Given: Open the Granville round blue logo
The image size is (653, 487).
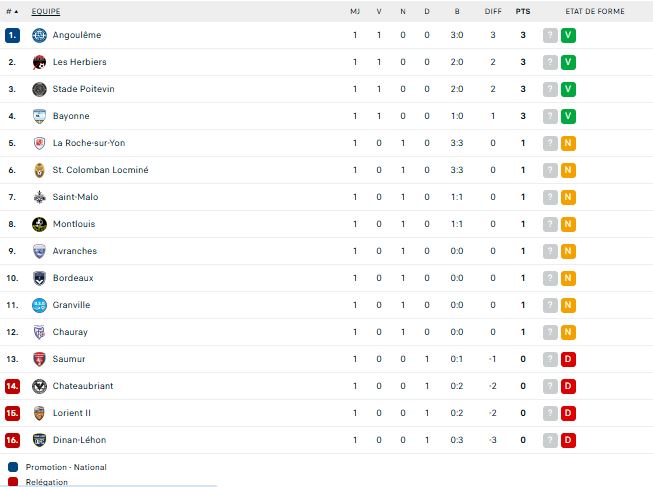Looking at the screenshot, I should coord(39,305).
